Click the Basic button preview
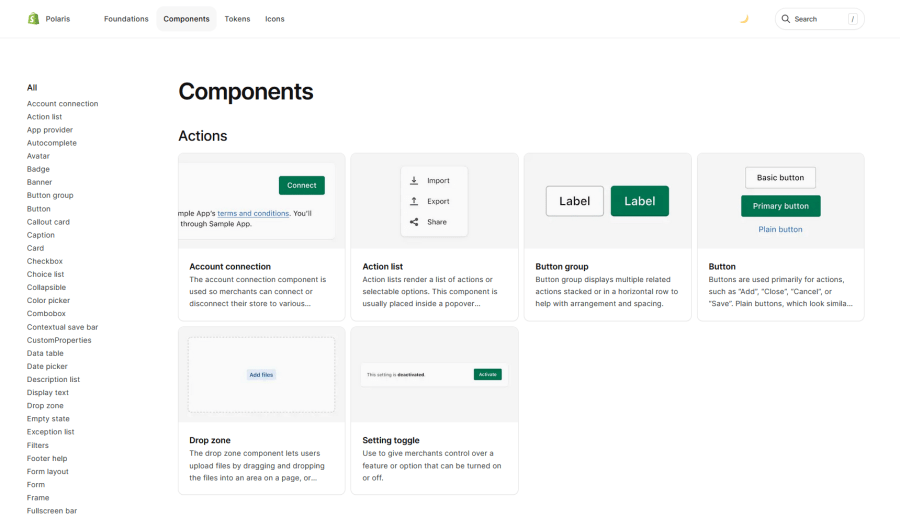 click(x=780, y=178)
